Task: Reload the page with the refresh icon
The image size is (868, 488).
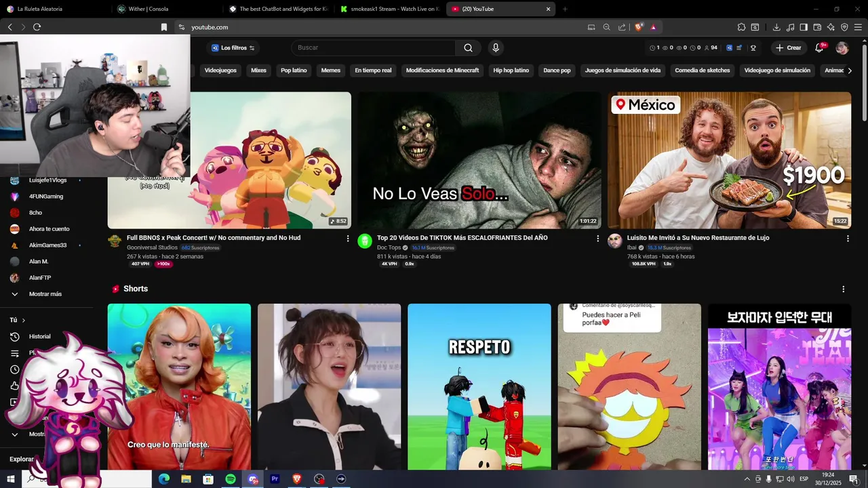Action: coord(37,27)
